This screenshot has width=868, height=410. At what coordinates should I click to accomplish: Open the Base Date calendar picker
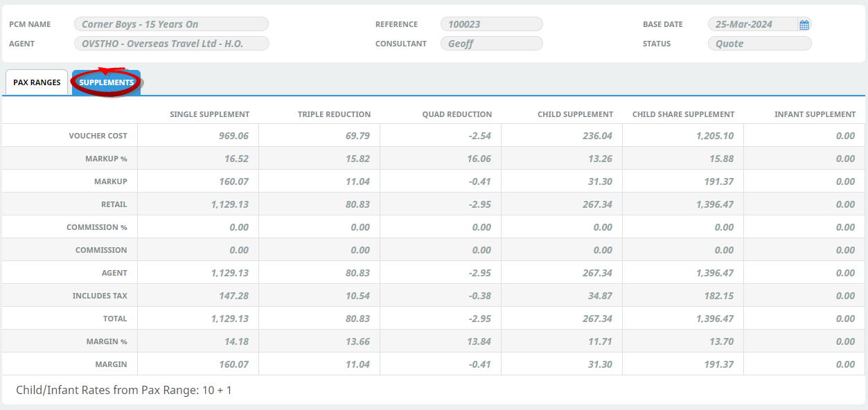click(804, 24)
